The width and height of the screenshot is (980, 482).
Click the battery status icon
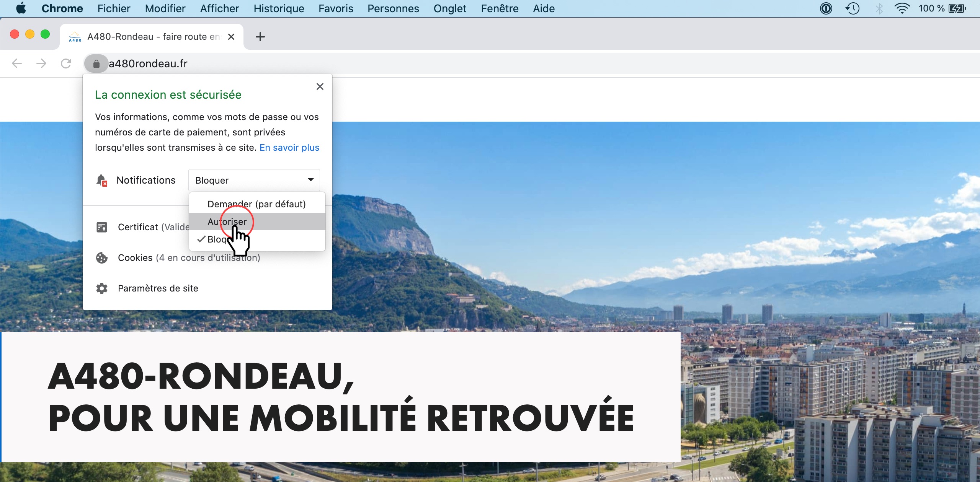point(957,8)
